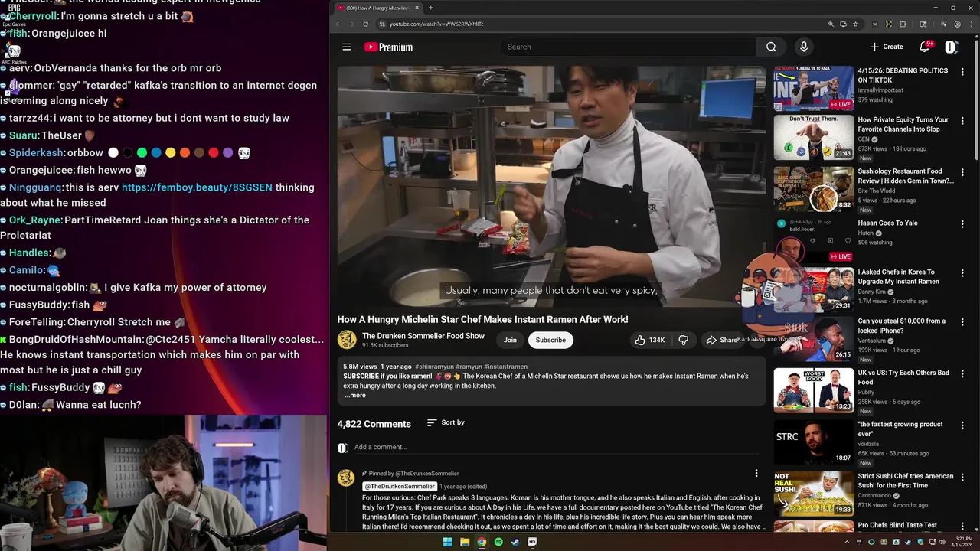The height and width of the screenshot is (551, 980).
Task: Open the #instantramen hashtag link
Action: point(505,367)
